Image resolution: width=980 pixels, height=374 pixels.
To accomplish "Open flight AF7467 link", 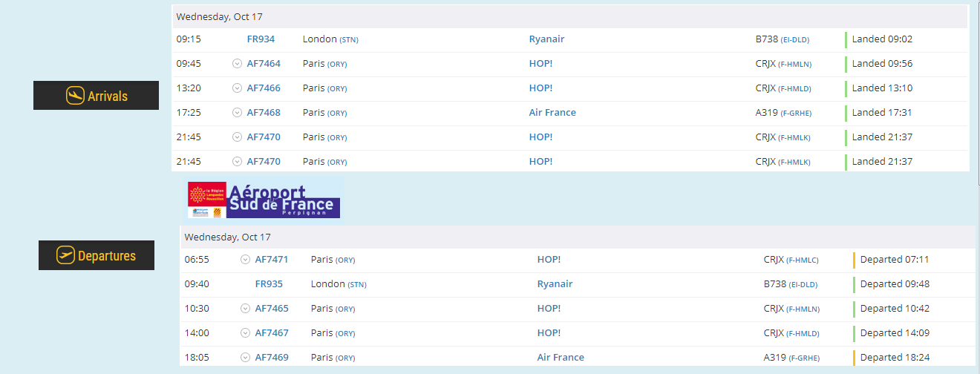I will [272, 333].
